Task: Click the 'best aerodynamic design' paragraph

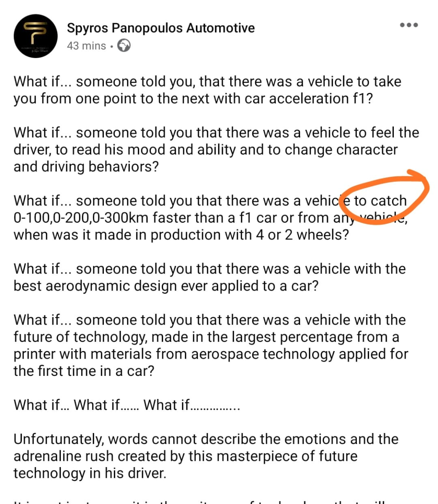Action: pyautogui.click(x=210, y=277)
